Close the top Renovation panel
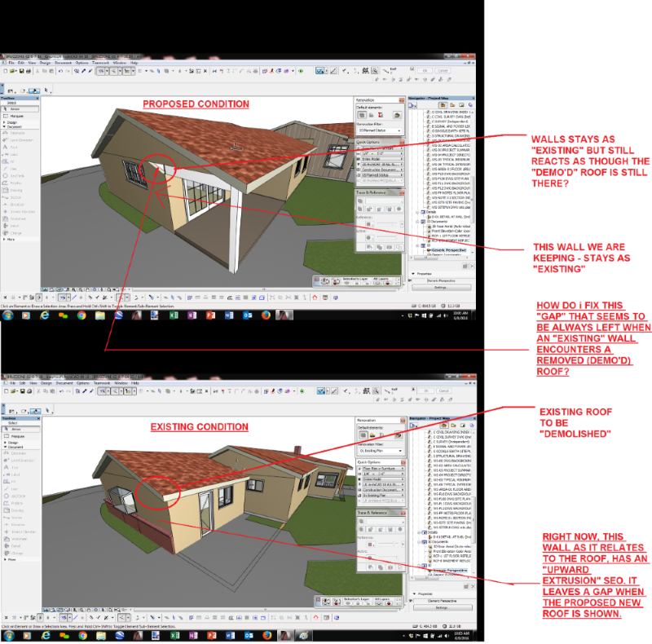 pyautogui.click(x=402, y=100)
